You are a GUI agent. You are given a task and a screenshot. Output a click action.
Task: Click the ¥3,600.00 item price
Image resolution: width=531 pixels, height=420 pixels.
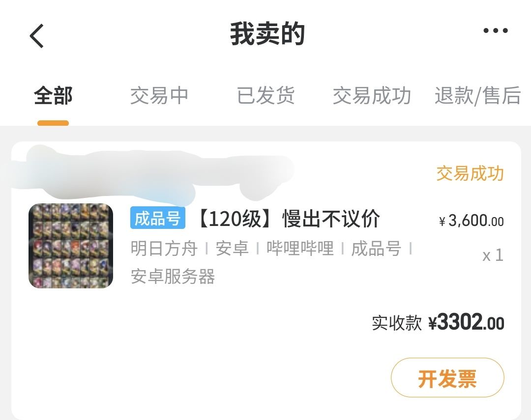[472, 221]
